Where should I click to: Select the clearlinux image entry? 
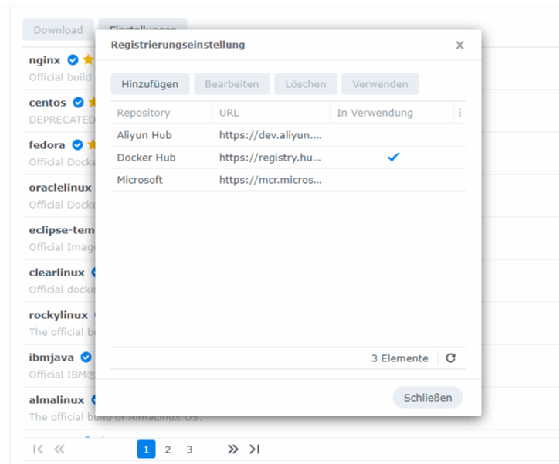click(59, 280)
